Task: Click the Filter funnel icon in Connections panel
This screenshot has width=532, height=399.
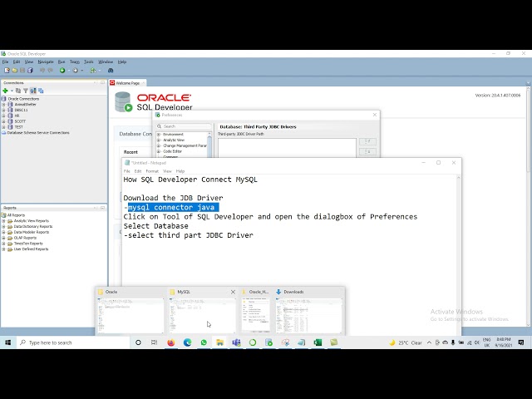Action: coord(26,91)
